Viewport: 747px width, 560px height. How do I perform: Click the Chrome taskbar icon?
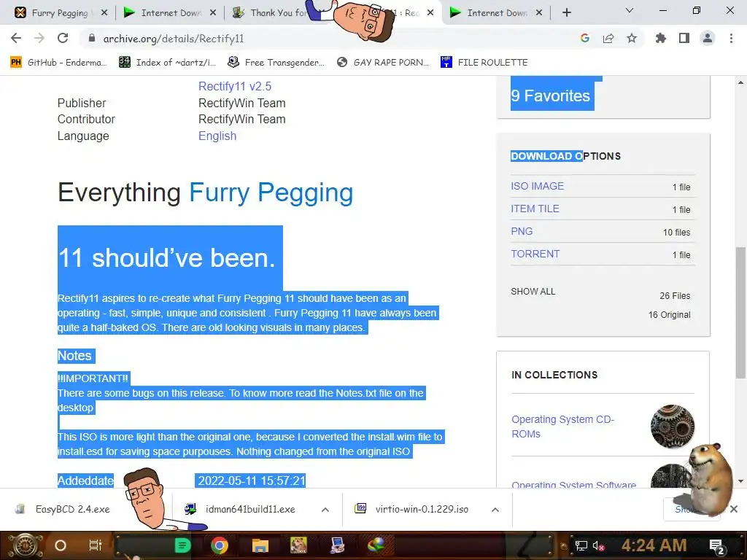click(220, 545)
